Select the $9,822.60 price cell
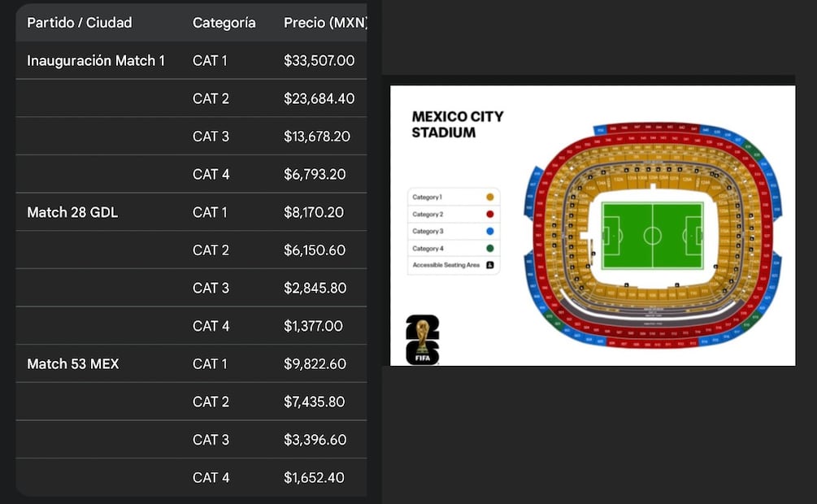The height and width of the screenshot is (504, 817). click(x=315, y=364)
